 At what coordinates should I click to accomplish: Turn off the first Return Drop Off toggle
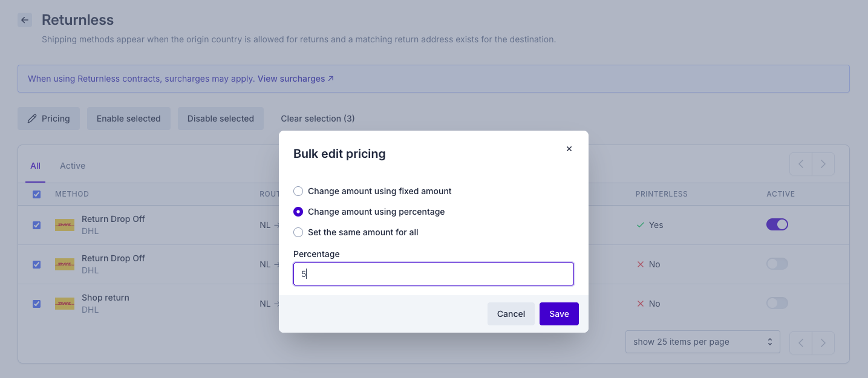click(x=777, y=224)
